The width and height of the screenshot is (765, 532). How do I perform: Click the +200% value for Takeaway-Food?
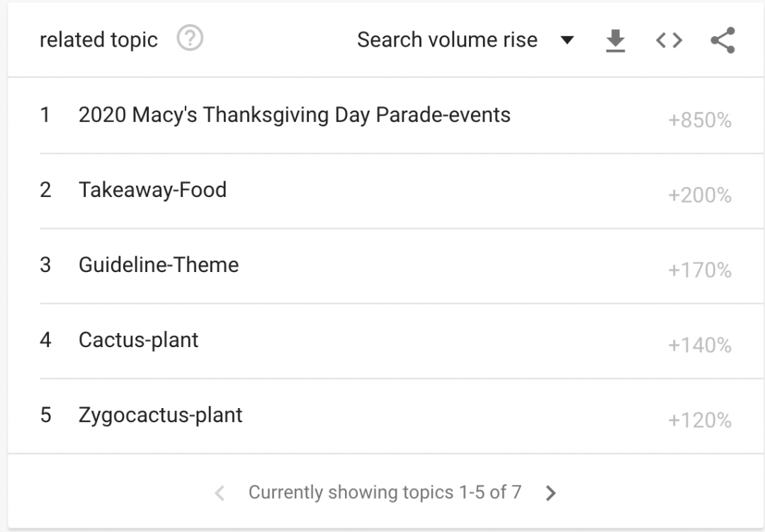[699, 196]
